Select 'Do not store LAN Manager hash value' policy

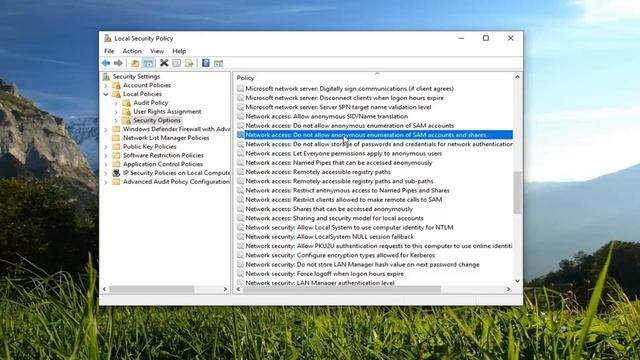(362, 264)
